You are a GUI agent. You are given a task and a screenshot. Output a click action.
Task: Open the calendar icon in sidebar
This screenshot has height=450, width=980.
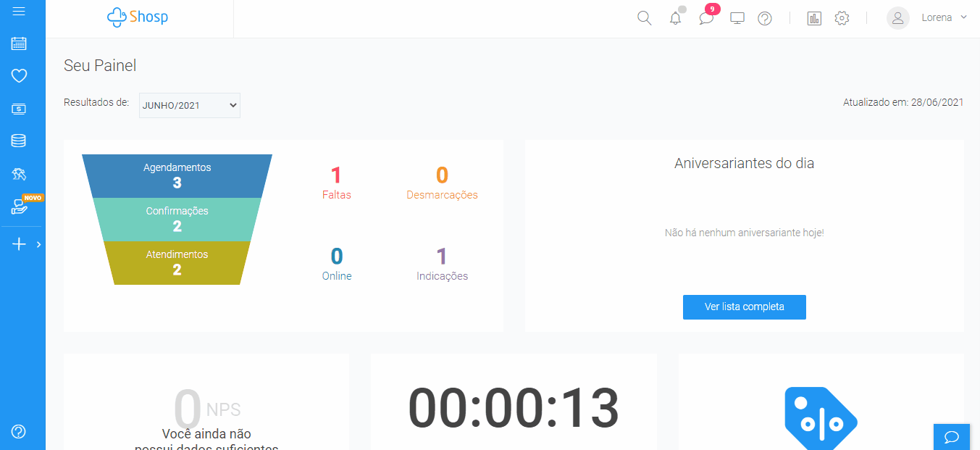[19, 43]
